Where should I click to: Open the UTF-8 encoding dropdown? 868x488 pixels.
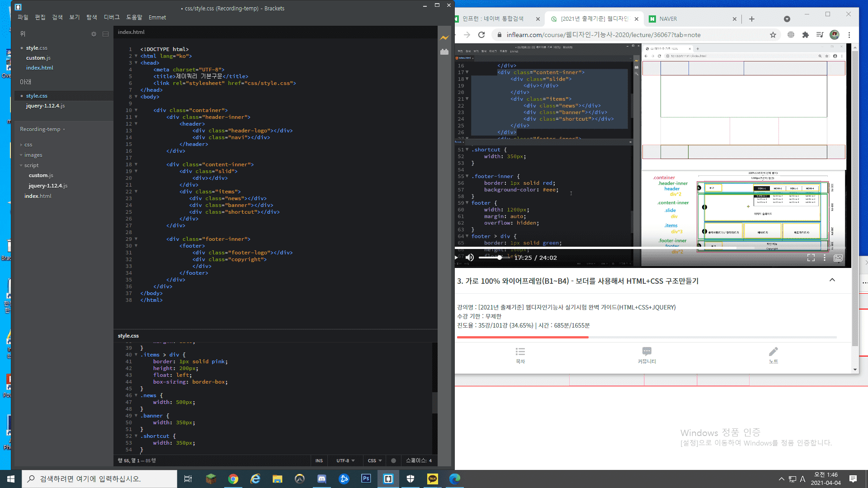click(x=345, y=460)
